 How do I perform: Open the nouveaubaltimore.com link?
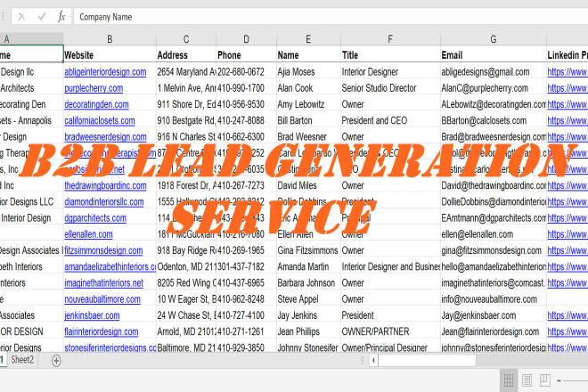[x=102, y=299]
